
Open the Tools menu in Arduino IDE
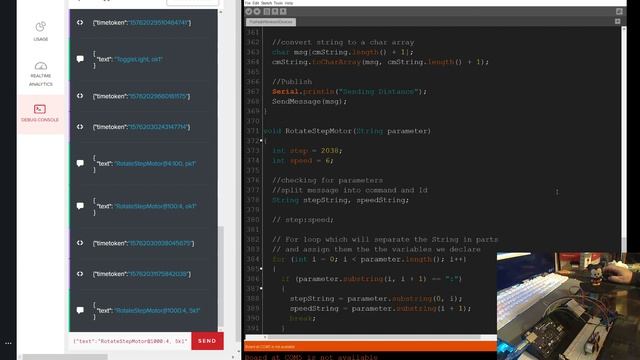click(278, 3)
